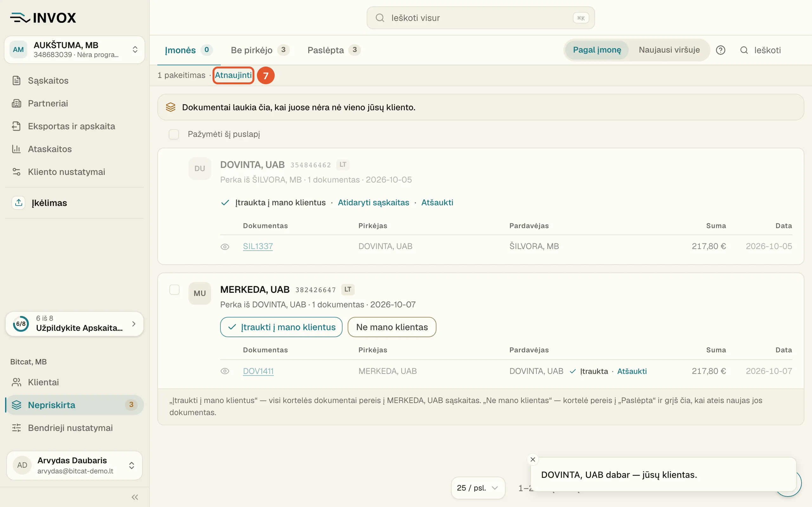812x507 pixels.
Task: Expand the AUKŠTUMA, MB company switcher
Action: (75, 50)
